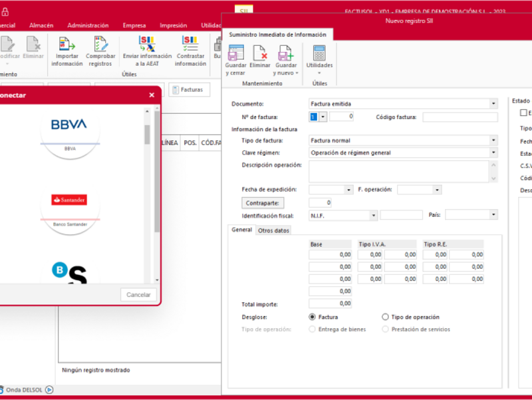Open the Utilidades calculator icon
This screenshot has height=400, width=532.
coord(319,53)
